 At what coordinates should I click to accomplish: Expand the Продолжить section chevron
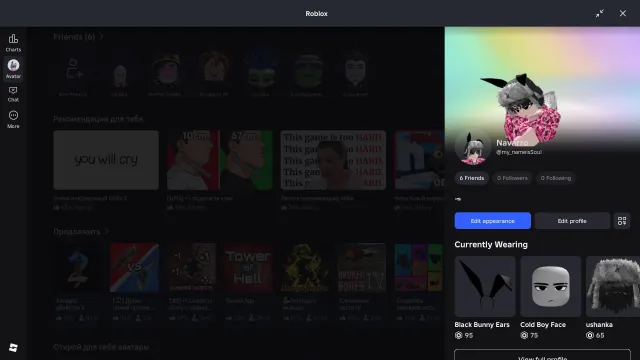click(107, 231)
